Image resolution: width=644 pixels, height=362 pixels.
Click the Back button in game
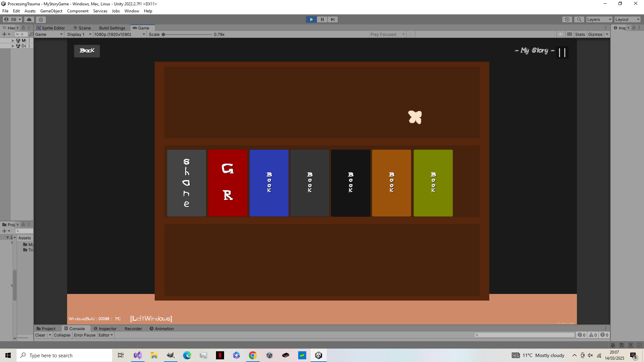(87, 51)
